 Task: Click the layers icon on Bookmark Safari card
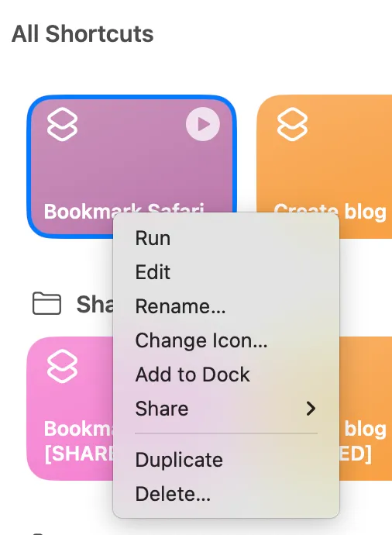click(x=62, y=124)
